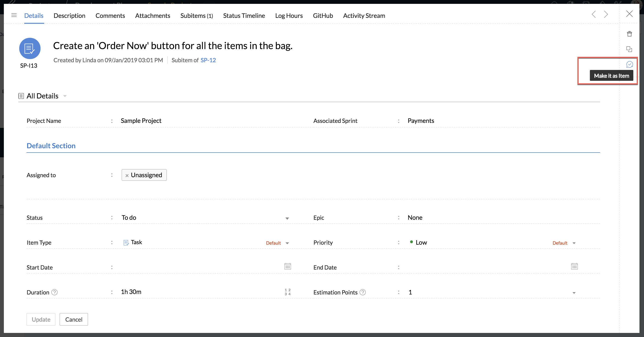Click the Cancel button

pos(74,319)
